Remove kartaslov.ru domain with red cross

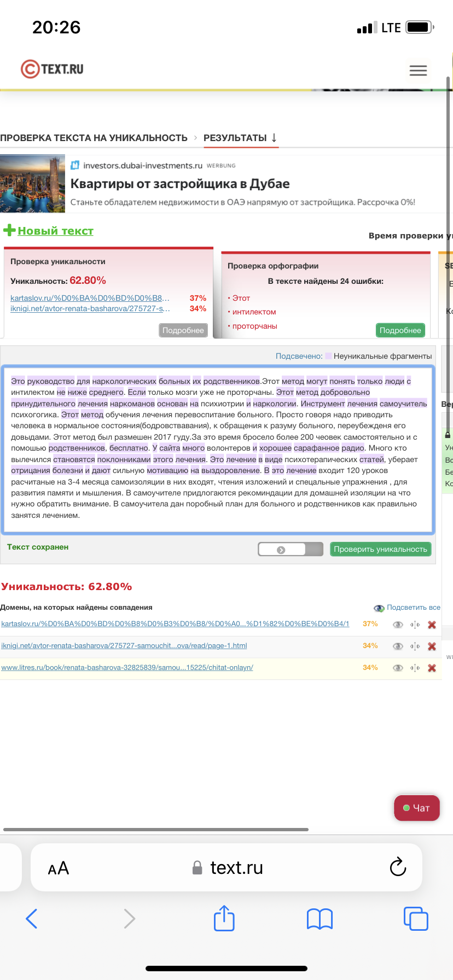(x=432, y=625)
